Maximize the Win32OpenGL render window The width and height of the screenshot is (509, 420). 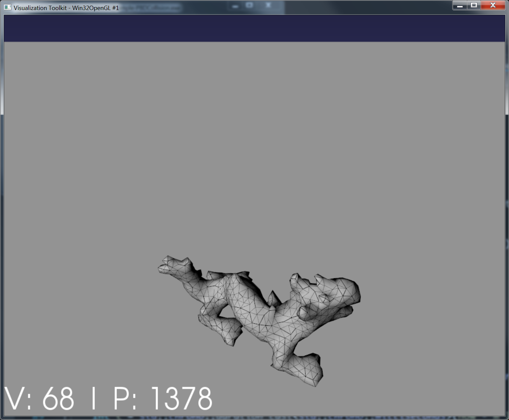click(x=474, y=5)
